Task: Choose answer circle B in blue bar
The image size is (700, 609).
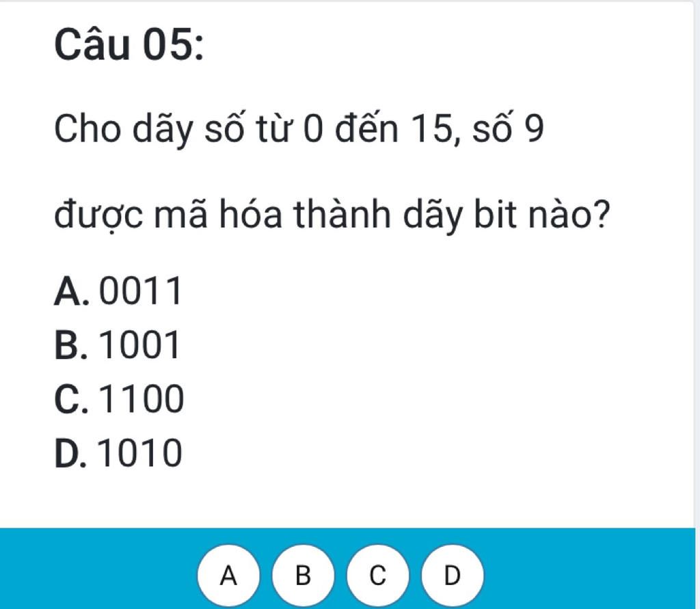Action: click(x=301, y=574)
